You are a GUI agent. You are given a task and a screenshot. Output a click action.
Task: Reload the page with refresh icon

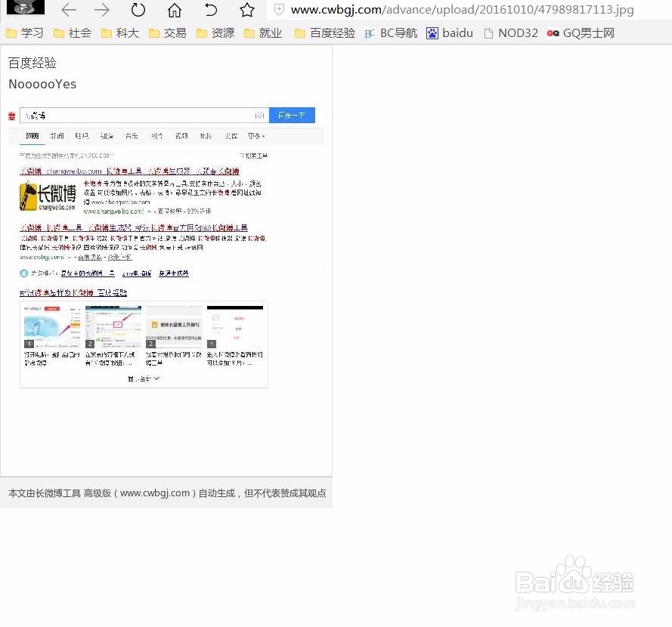[138, 10]
